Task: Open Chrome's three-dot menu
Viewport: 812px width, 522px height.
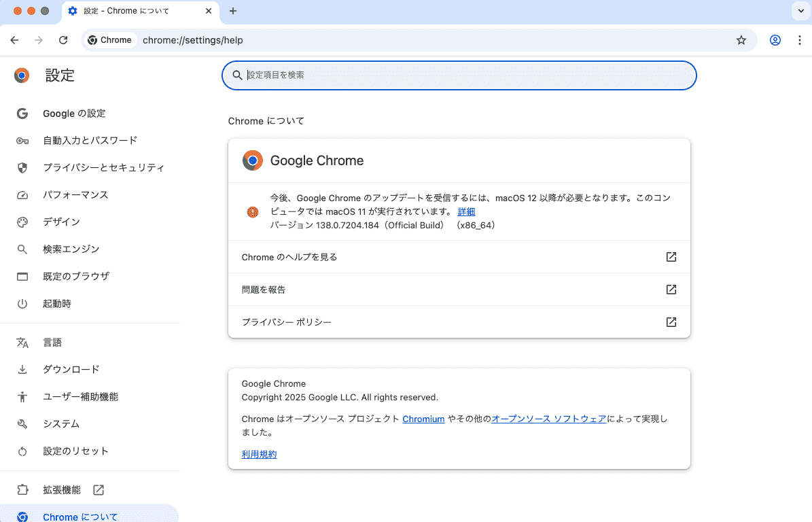Action: [x=800, y=40]
